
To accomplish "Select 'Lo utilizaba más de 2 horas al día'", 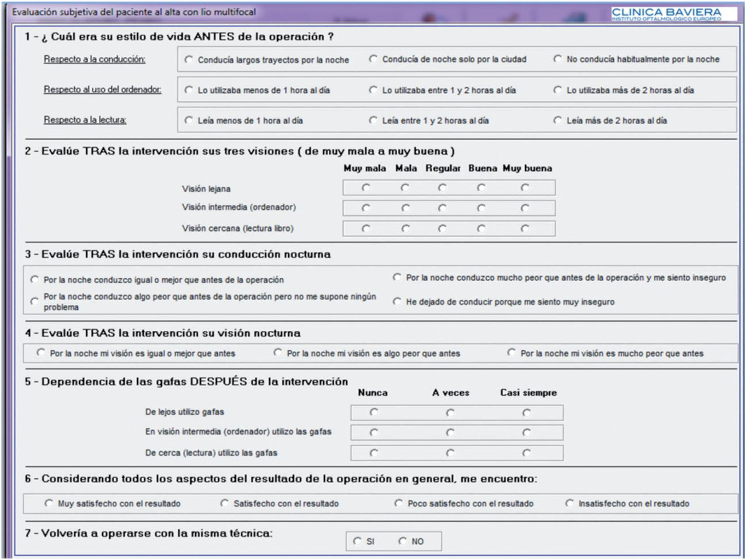I will pyautogui.click(x=557, y=90).
